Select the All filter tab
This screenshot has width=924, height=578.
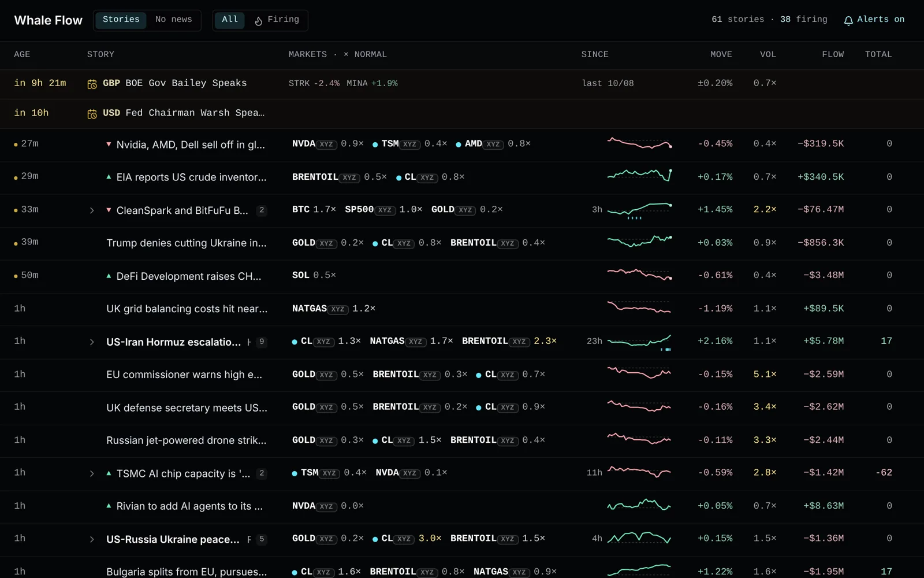[x=230, y=20]
